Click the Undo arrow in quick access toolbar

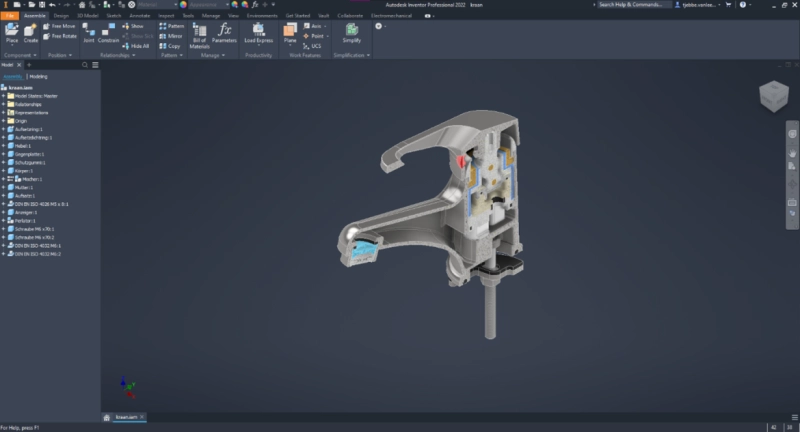click(52, 5)
